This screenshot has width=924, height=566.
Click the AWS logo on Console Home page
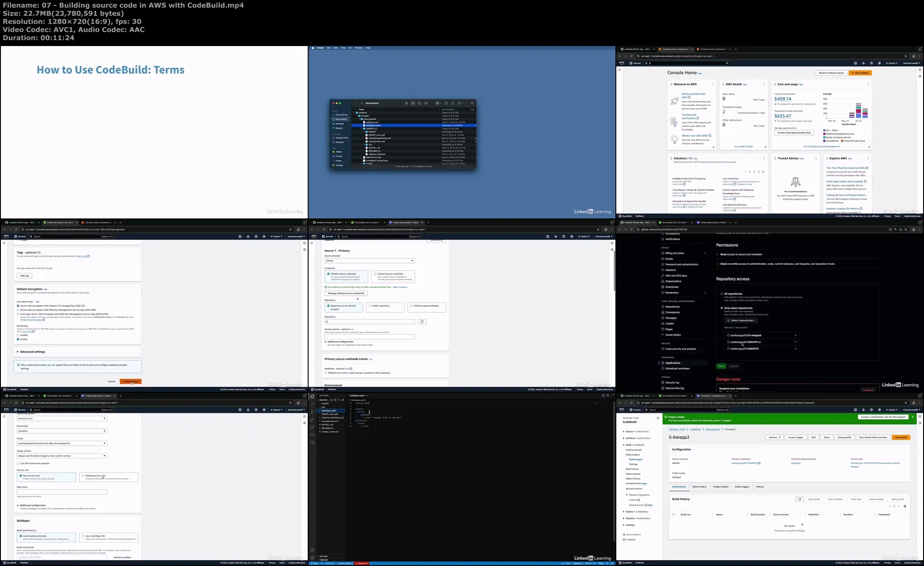click(x=622, y=63)
